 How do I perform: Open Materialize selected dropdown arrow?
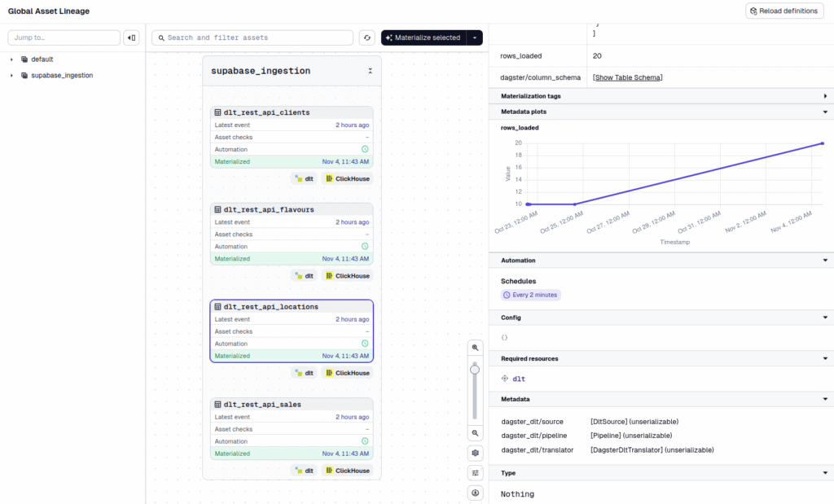[x=473, y=38]
